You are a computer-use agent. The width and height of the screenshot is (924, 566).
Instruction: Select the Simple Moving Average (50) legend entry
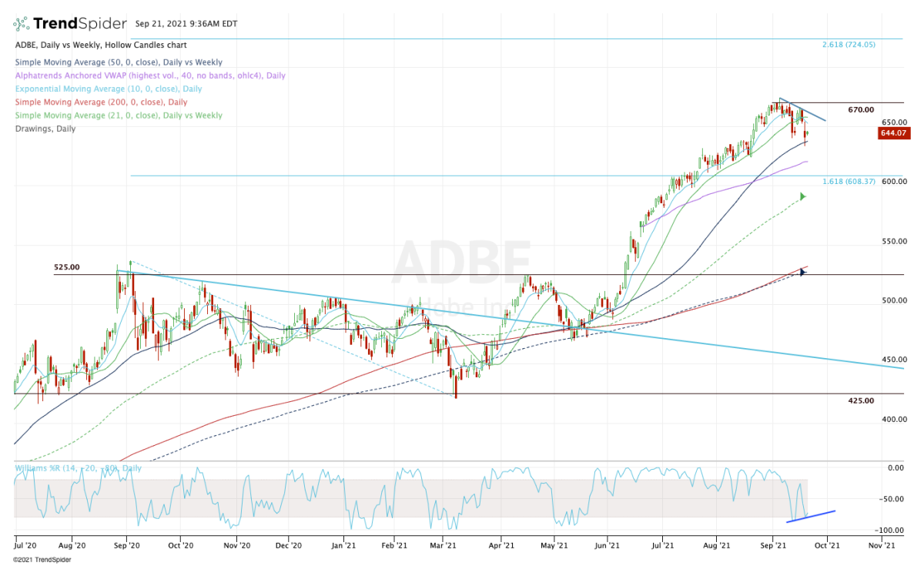[119, 62]
